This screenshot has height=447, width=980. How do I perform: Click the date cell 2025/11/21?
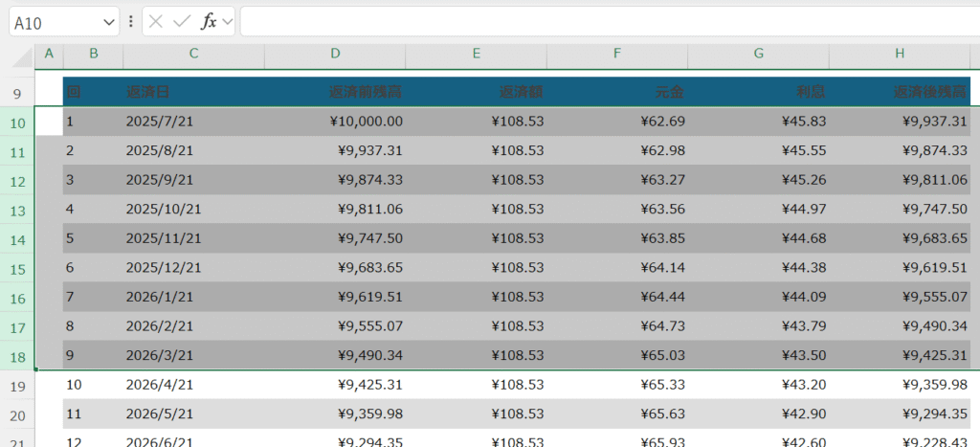[193, 238]
